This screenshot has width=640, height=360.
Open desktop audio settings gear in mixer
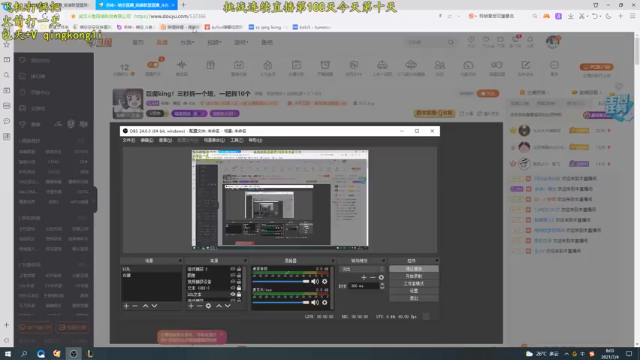[324, 281]
